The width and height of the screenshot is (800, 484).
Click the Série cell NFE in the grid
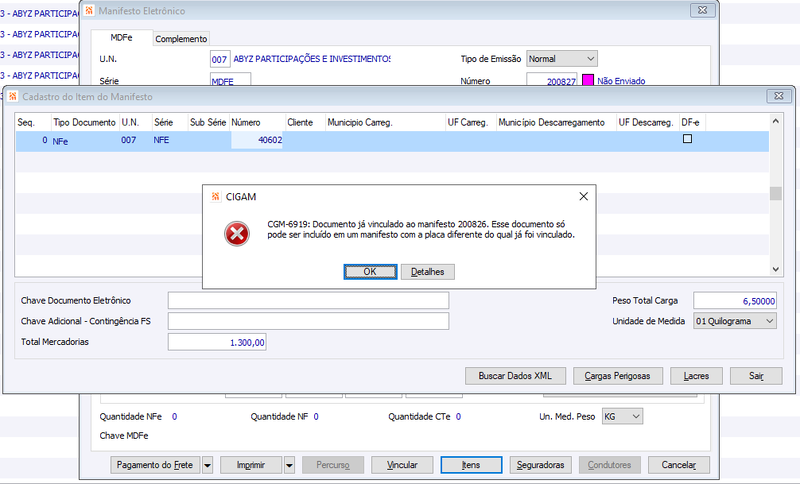(x=170, y=140)
